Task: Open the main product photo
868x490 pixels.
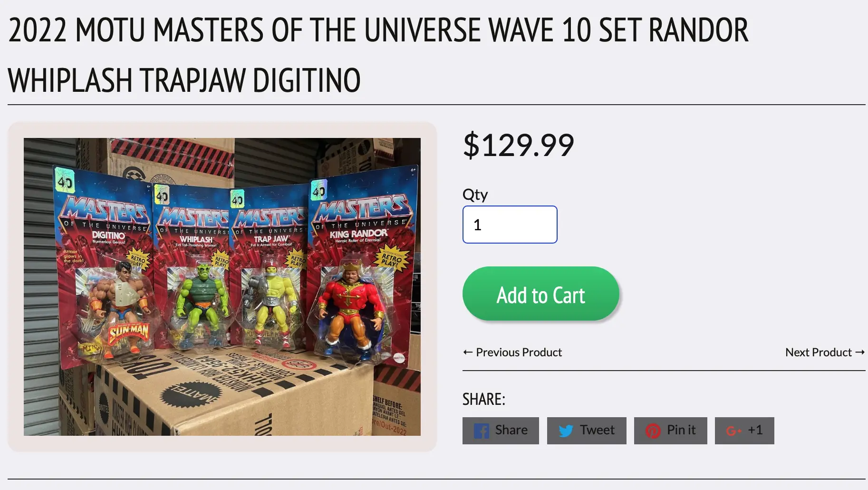Action: click(x=222, y=287)
